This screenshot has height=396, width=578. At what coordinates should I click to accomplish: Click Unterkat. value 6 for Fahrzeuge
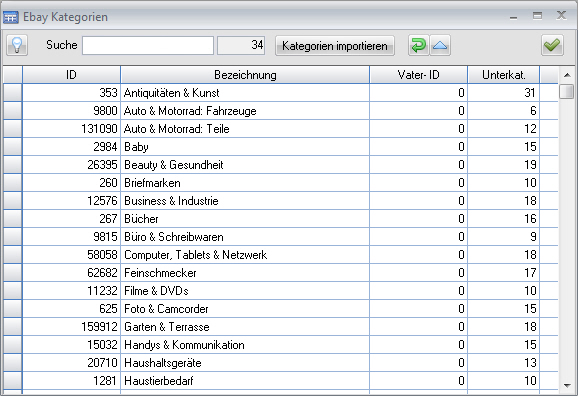coord(504,111)
